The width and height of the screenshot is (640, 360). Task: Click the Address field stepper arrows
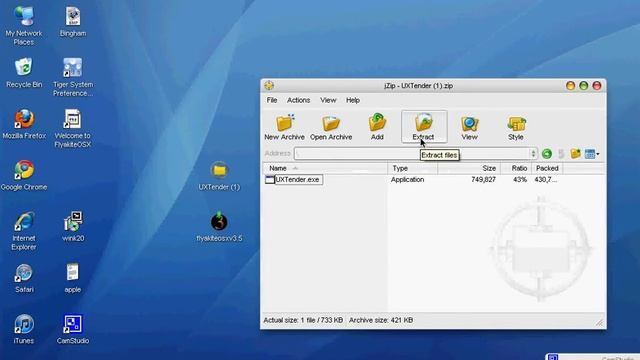coord(533,153)
